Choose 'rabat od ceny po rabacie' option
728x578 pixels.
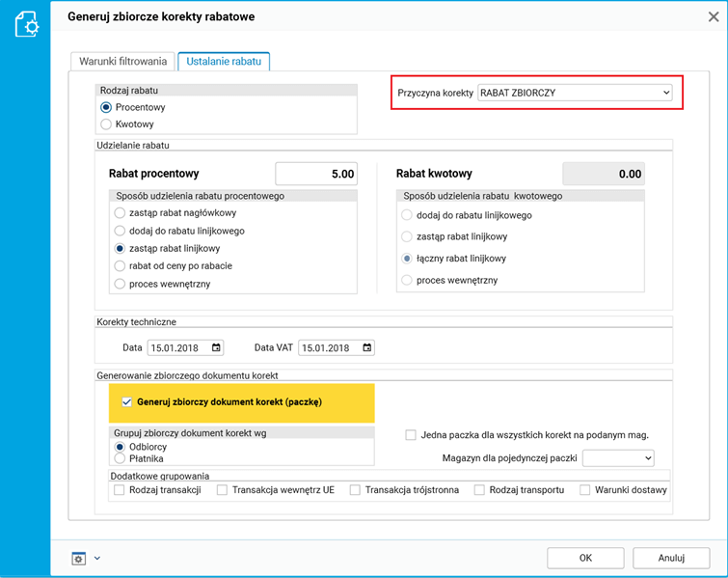click(x=120, y=265)
